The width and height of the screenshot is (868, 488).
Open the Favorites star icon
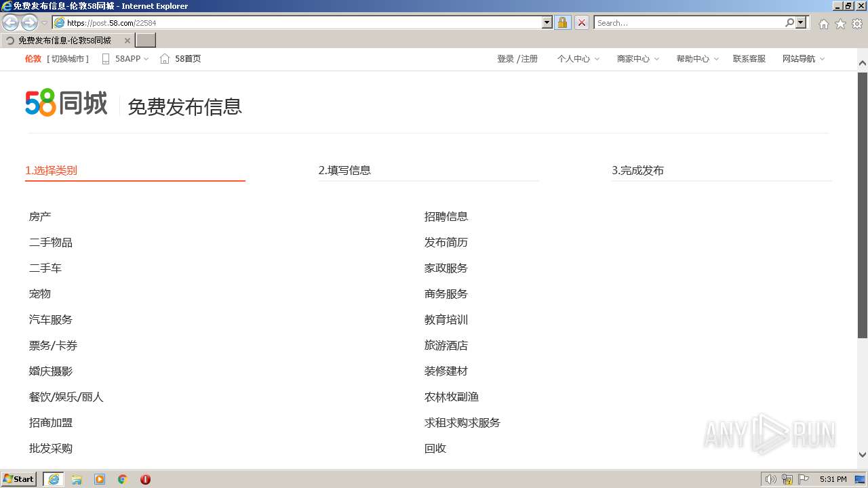[840, 24]
